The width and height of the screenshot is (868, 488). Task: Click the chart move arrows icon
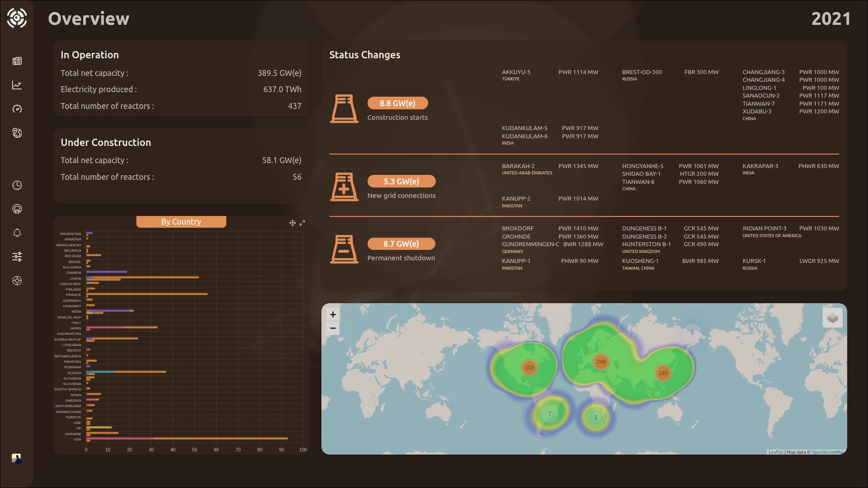click(x=292, y=223)
